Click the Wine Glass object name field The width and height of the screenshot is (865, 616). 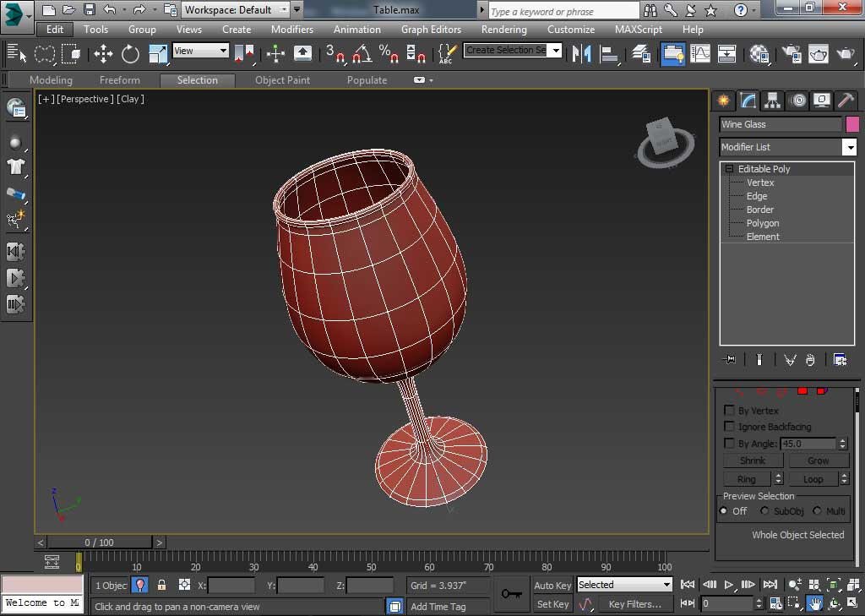(x=780, y=124)
